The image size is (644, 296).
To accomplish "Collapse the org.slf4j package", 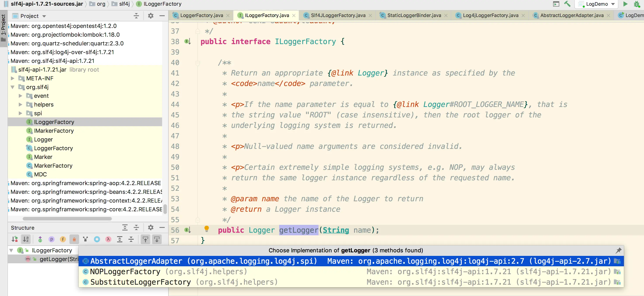I will 12,87.
